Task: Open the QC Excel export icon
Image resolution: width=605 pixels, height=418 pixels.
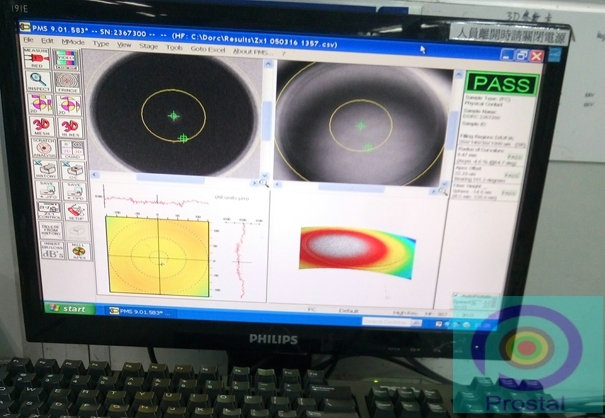Action: pyautogui.click(x=74, y=170)
